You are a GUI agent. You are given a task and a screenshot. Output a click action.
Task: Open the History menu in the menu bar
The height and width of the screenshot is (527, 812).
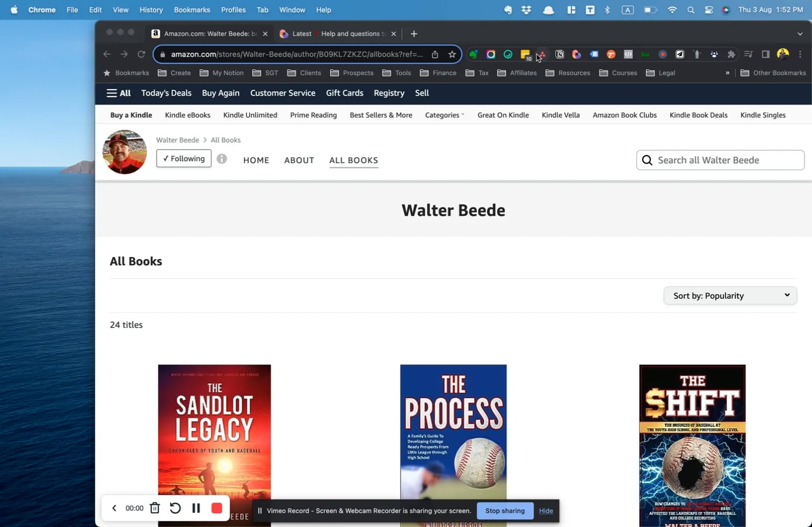pos(151,10)
